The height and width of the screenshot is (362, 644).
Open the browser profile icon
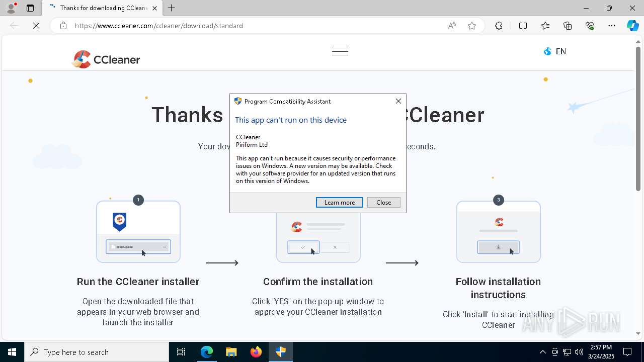click(11, 8)
